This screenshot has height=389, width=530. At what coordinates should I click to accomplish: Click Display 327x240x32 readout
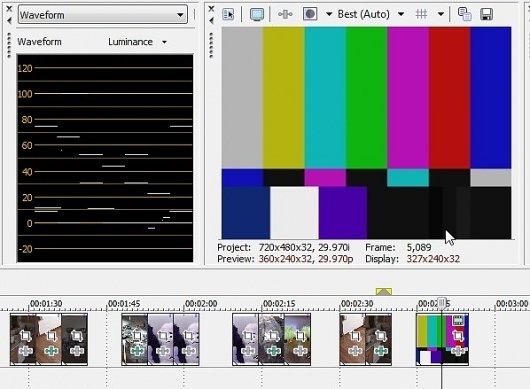412,259
